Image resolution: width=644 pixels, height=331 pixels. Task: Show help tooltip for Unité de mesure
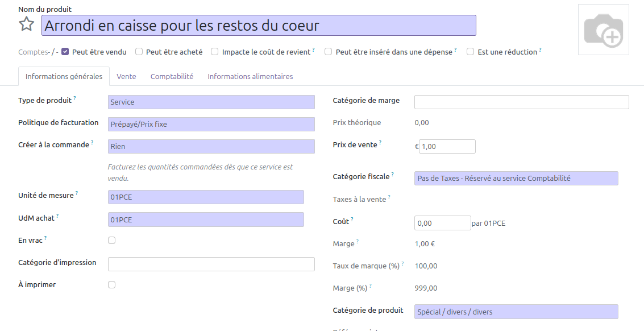[77, 193]
